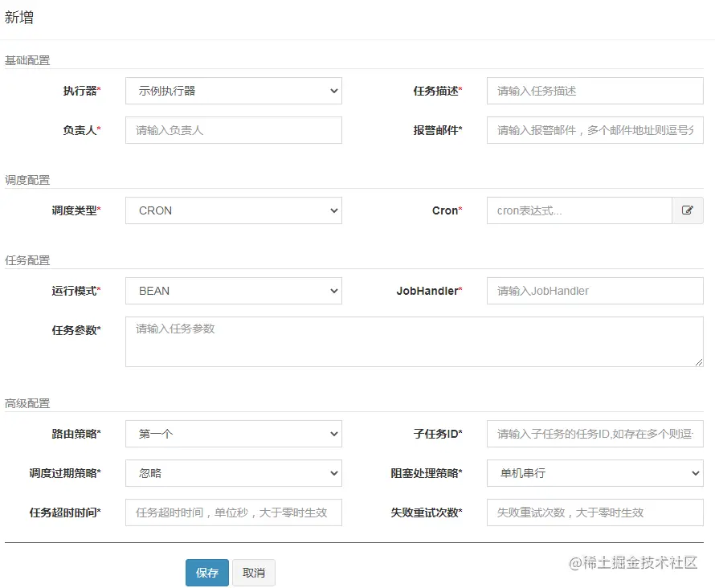The width and height of the screenshot is (715, 588).
Task: Focus the 失败重试次数 input field
Action: 595,512
